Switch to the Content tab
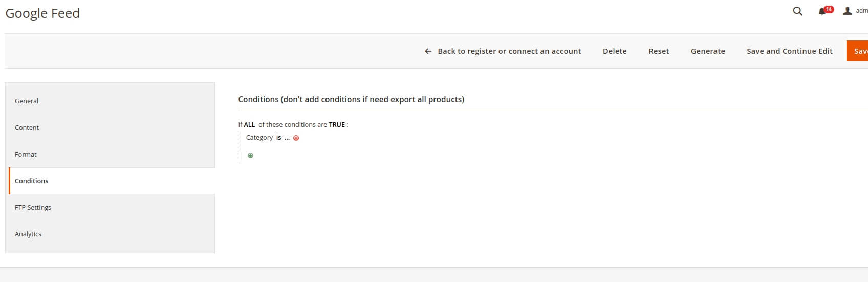 tap(27, 128)
